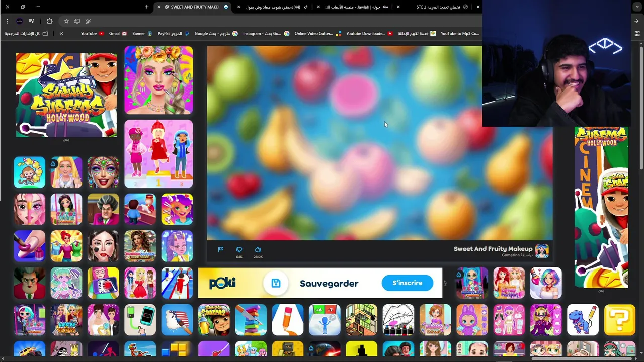Open the Google translate مترجم bookmark
This screenshot has width=644, height=362.
pos(216,34)
